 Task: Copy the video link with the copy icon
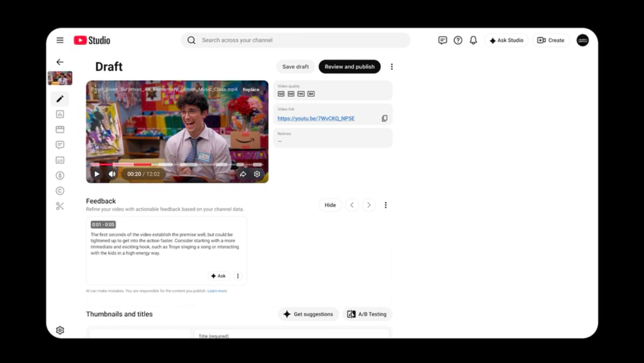(x=384, y=118)
